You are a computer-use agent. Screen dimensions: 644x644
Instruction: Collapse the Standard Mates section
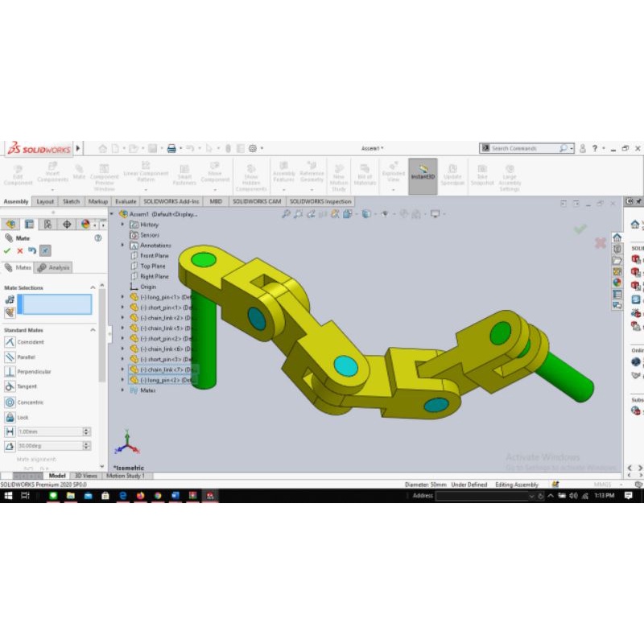coord(93,330)
